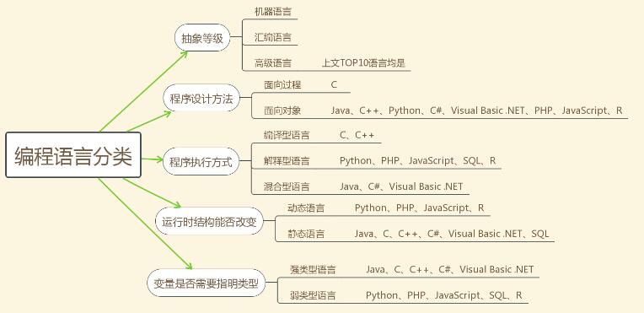This screenshot has width=644, height=313.
Task: Click the 面向过程 subtopic
Action: [282, 84]
